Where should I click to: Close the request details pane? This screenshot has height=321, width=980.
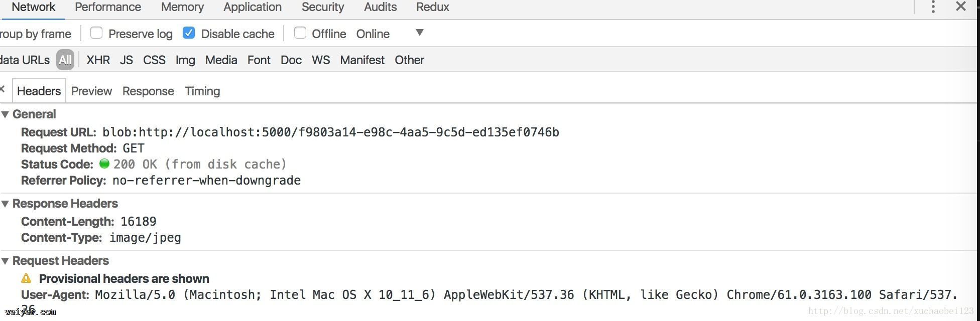click(x=3, y=89)
